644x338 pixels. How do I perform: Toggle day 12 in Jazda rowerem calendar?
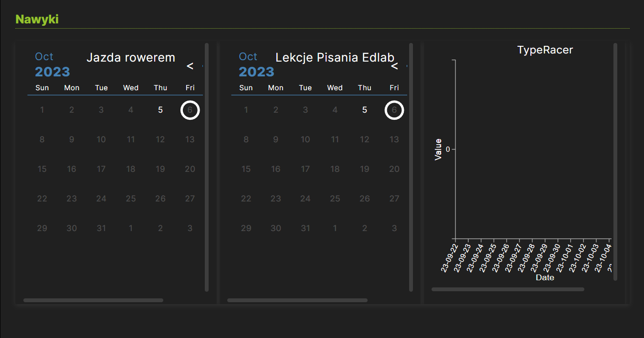(x=160, y=140)
